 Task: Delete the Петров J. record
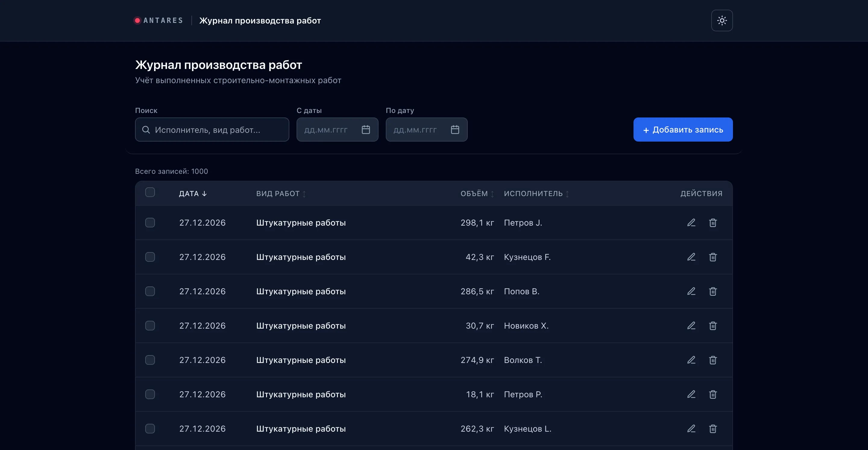pos(713,223)
